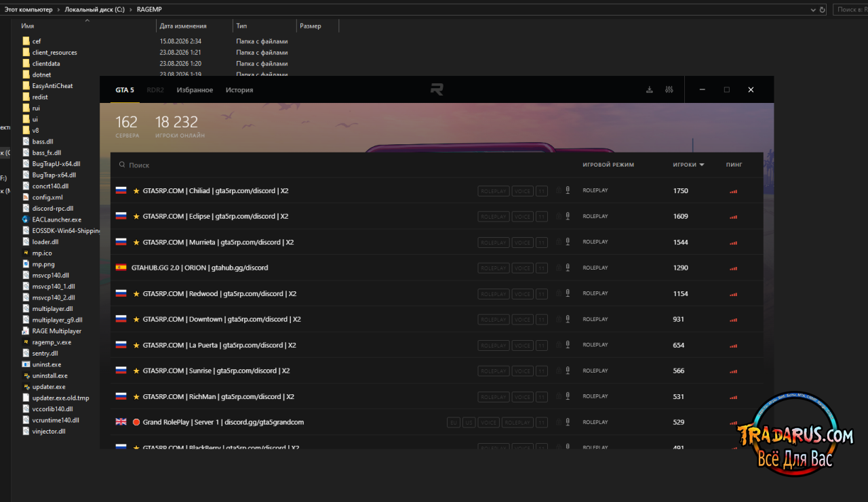Click the search magnifier icon in the launcher
The width and height of the screenshot is (868, 502).
pyautogui.click(x=122, y=165)
